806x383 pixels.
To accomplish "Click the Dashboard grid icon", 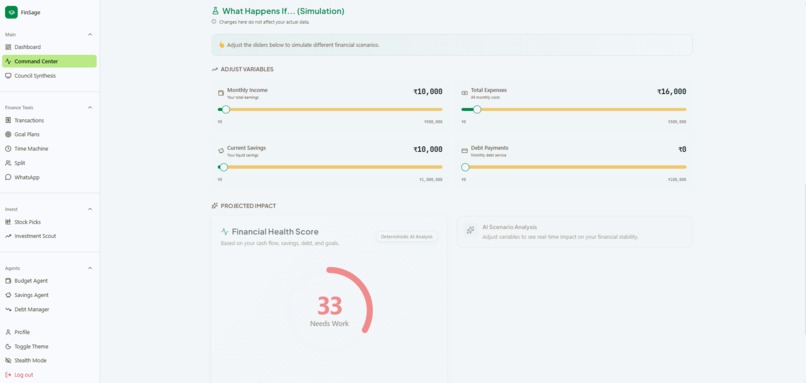I will tap(8, 47).
